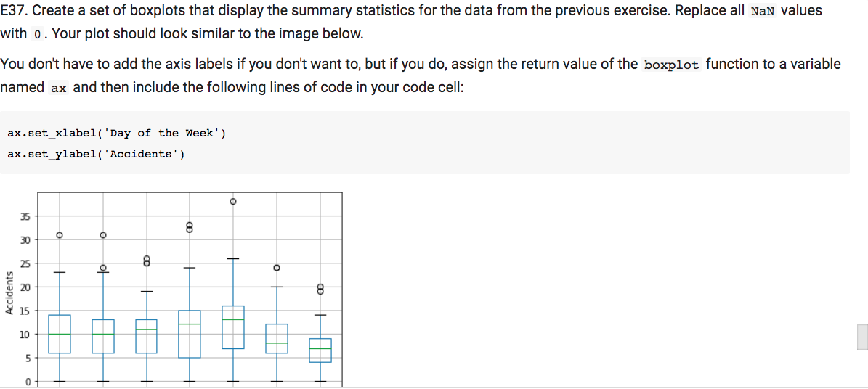Click the Accidents y-axis label
The image size is (868, 389).
pos(9,293)
